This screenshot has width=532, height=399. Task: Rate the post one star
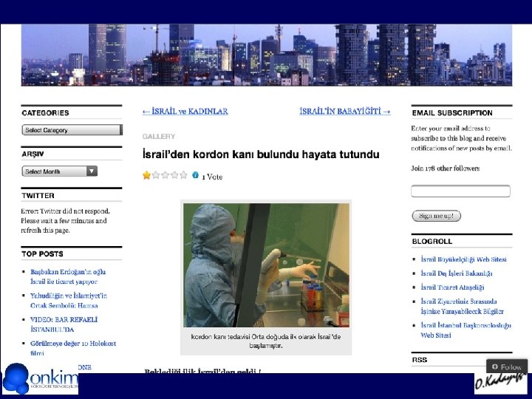(x=146, y=175)
